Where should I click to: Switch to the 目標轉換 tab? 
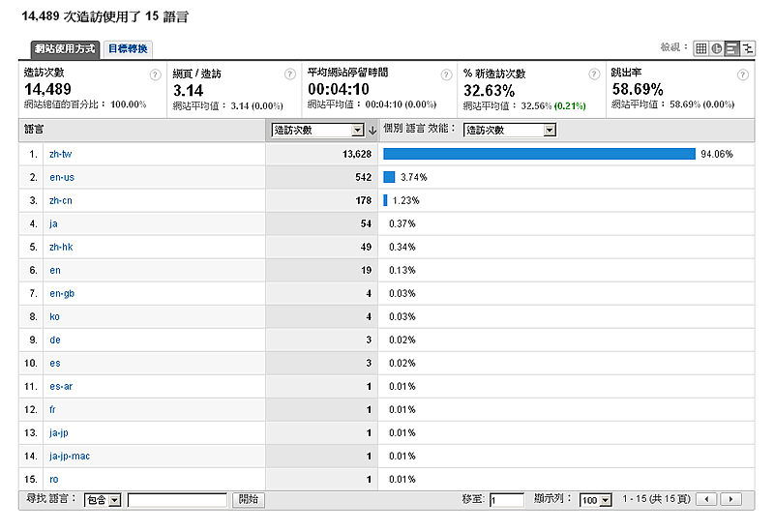coord(128,48)
